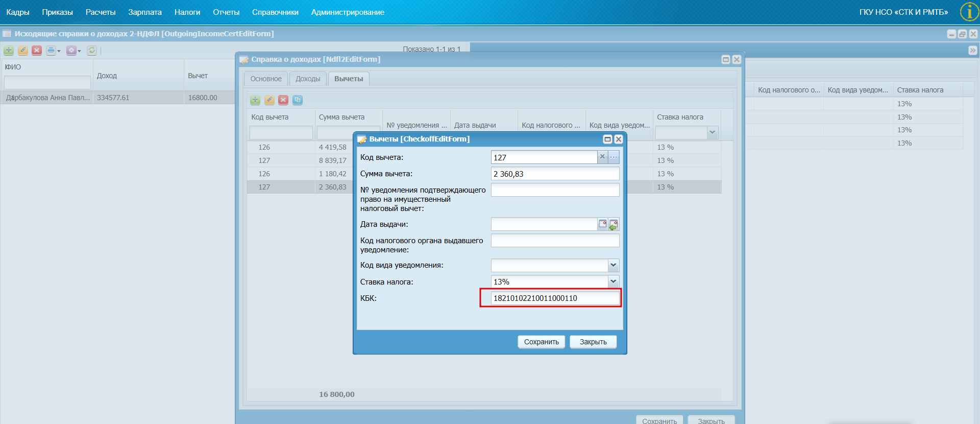Click the № уведомления input field

[555, 190]
